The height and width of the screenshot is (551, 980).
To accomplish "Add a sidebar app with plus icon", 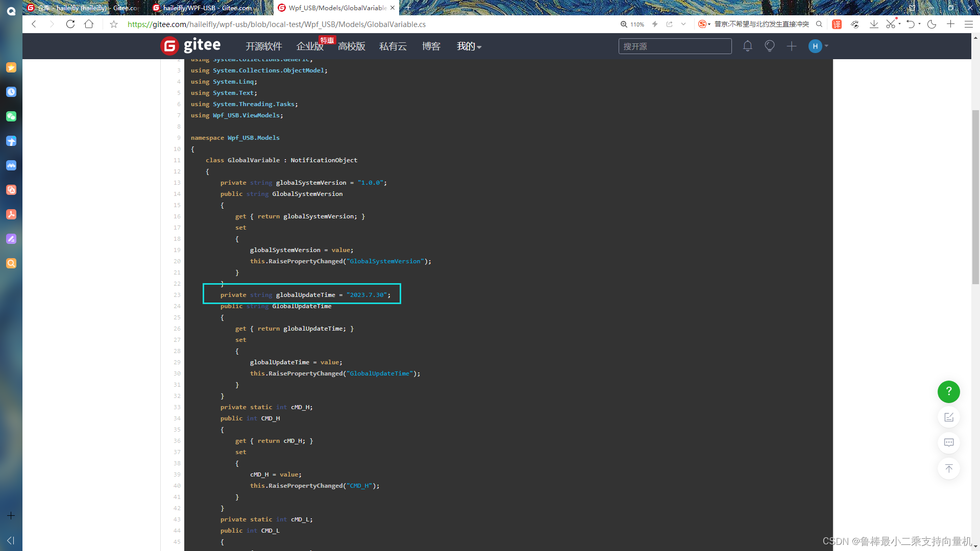I will (11, 516).
